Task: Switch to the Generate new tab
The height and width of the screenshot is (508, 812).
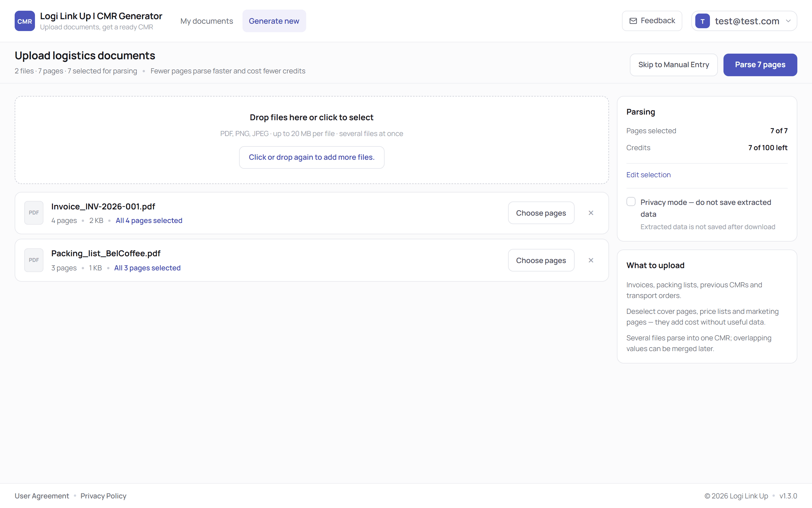Action: point(274,21)
